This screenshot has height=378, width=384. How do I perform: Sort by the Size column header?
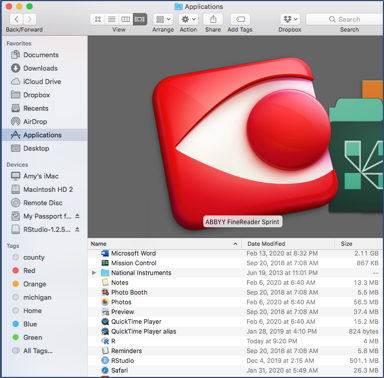click(359, 244)
